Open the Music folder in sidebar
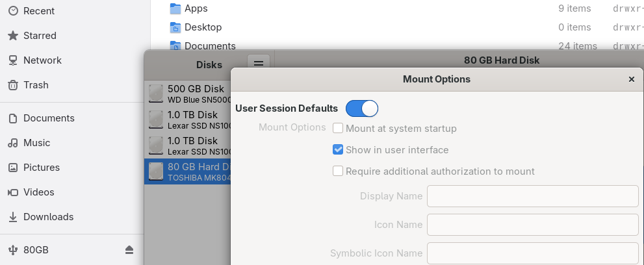This screenshot has height=265, width=644. pyautogui.click(x=36, y=143)
